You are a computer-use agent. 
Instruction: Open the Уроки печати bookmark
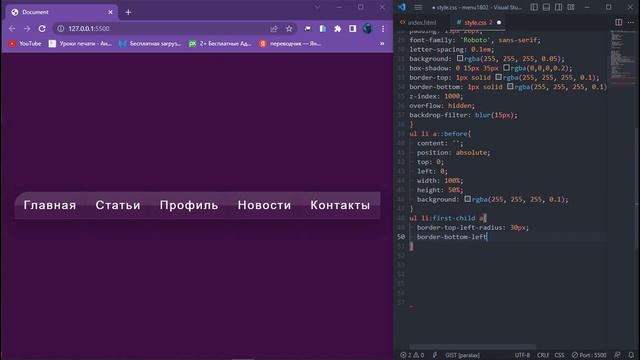pyautogui.click(x=80, y=43)
